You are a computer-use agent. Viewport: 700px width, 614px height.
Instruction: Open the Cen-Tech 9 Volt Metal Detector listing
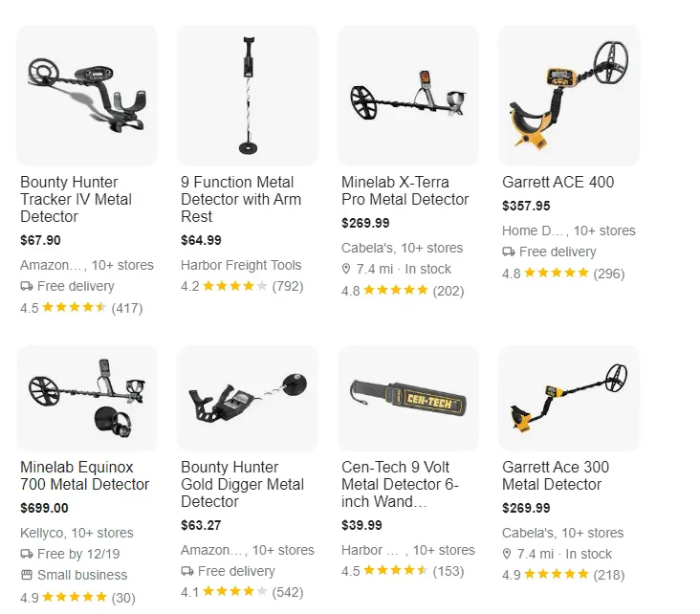click(400, 484)
